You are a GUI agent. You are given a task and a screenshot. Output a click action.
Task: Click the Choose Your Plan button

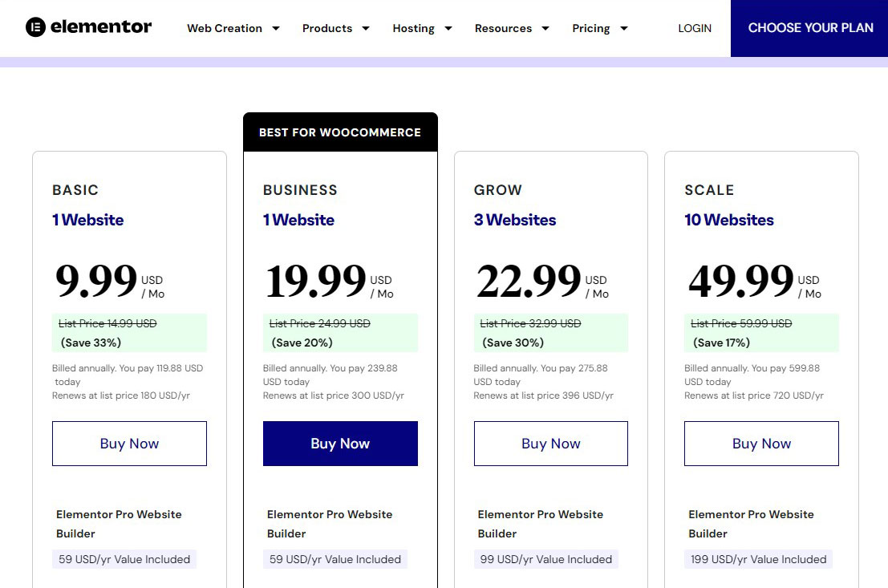[x=809, y=28]
